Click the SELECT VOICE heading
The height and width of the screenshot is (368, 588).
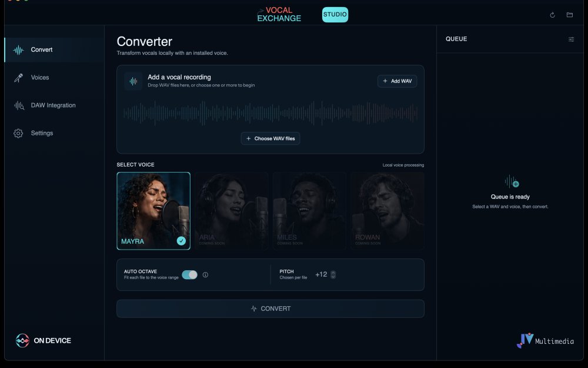click(135, 165)
